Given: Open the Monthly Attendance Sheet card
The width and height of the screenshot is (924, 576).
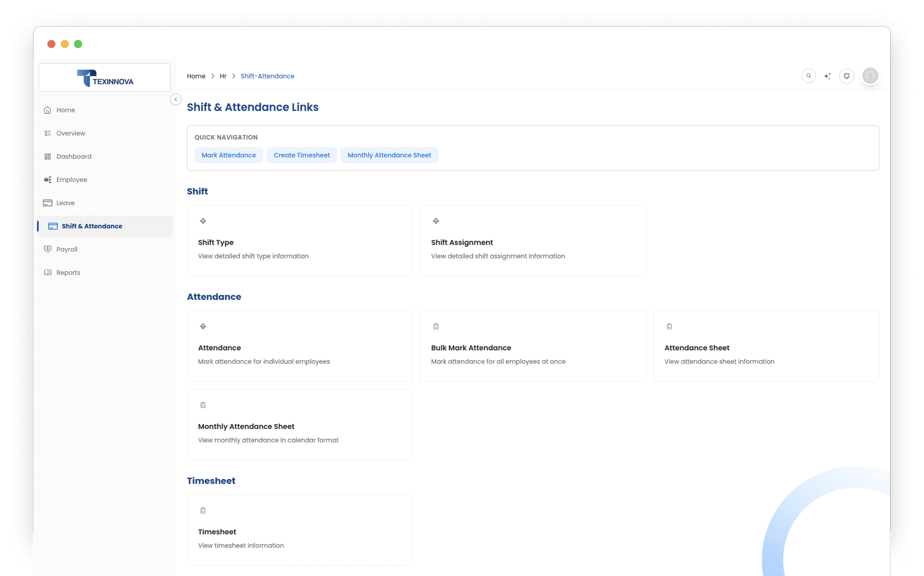Looking at the screenshot, I should click(x=300, y=424).
